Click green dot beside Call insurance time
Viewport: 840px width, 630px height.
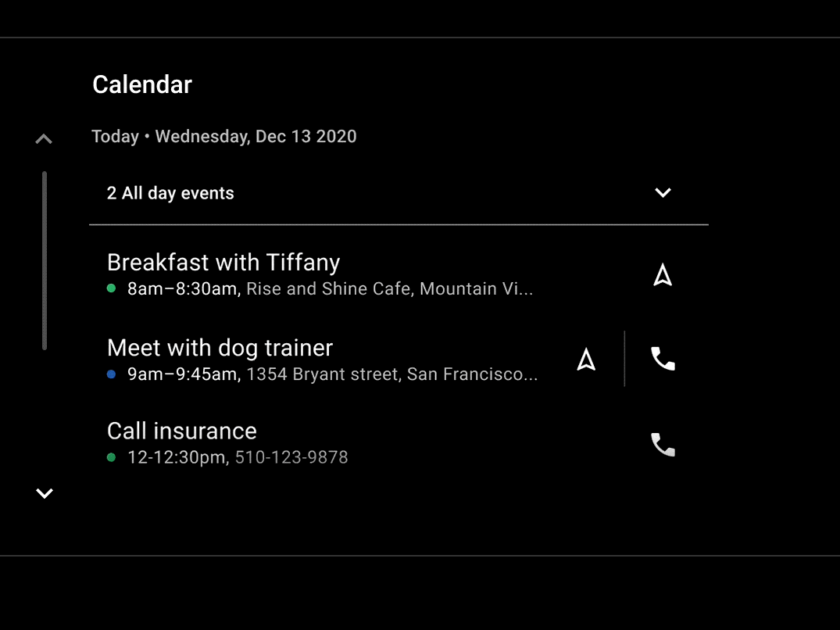tap(111, 457)
